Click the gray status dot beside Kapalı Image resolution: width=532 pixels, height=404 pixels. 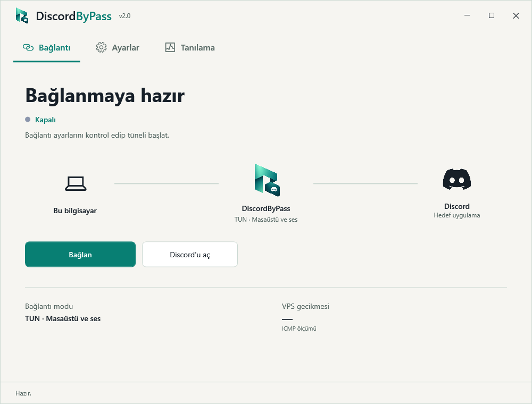pyautogui.click(x=28, y=119)
